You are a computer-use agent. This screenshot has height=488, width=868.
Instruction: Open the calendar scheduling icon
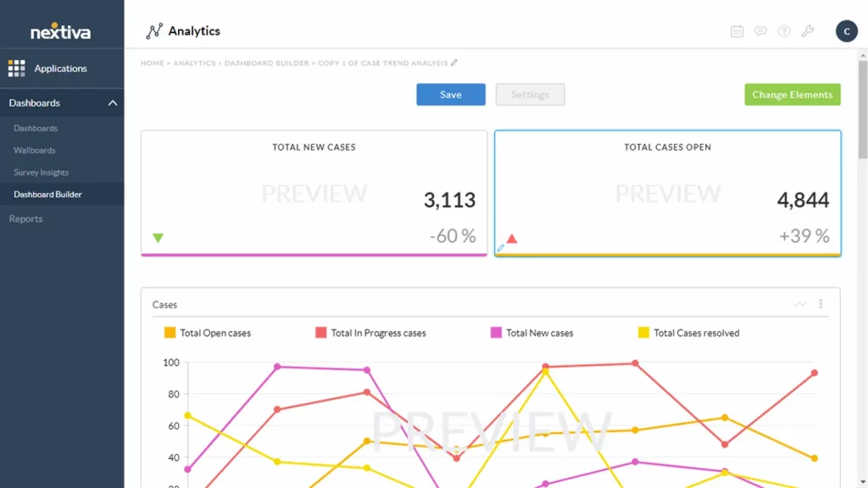(x=737, y=31)
